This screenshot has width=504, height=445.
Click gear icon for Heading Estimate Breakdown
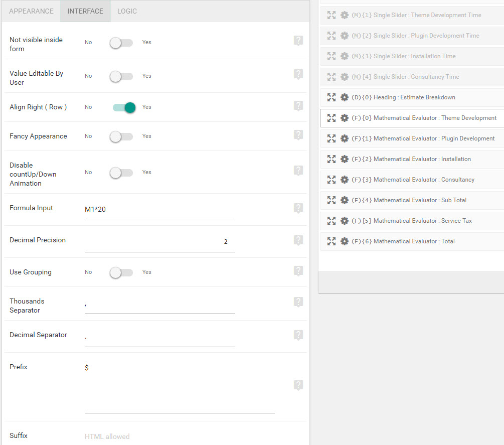click(344, 97)
